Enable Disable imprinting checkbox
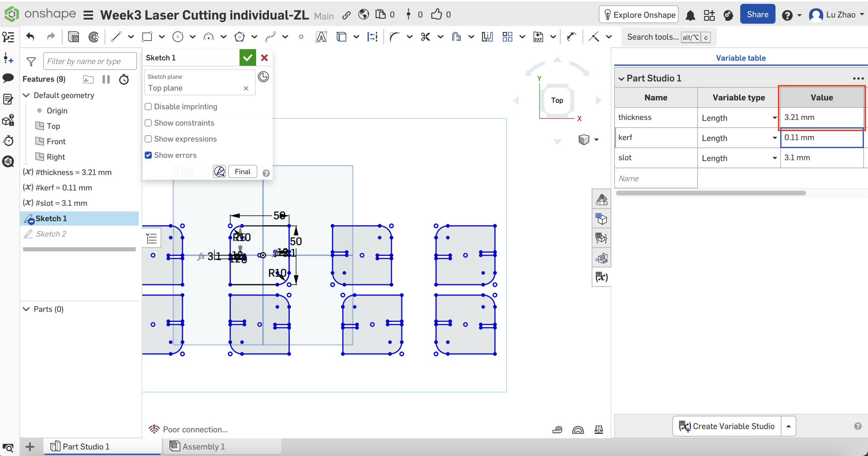868x456 pixels. tap(148, 107)
